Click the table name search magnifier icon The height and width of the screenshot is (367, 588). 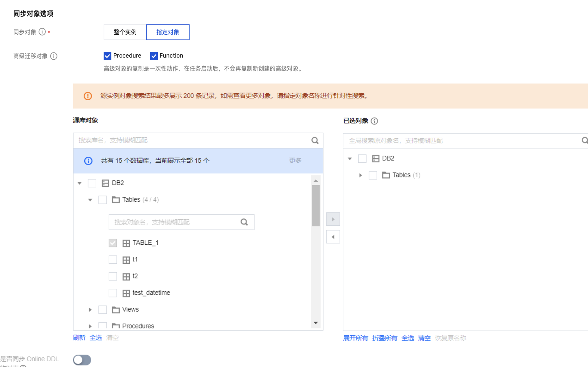244,222
